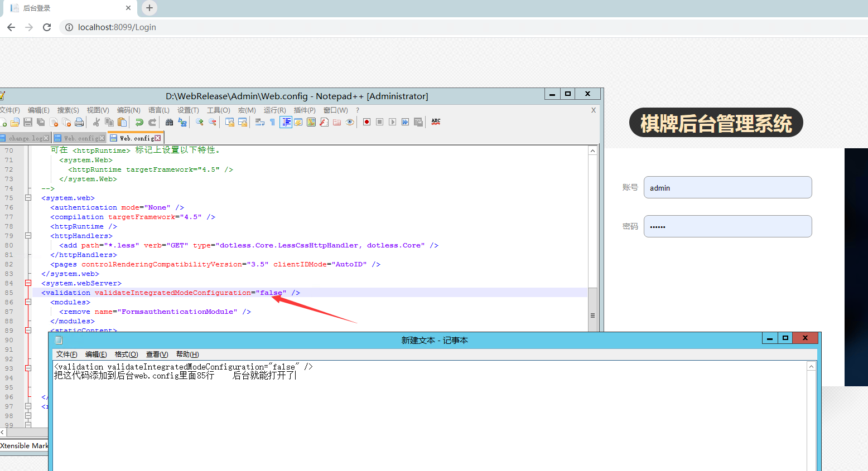
Task: Click the Save file icon in Notepad++ toolbar
Action: coord(27,122)
